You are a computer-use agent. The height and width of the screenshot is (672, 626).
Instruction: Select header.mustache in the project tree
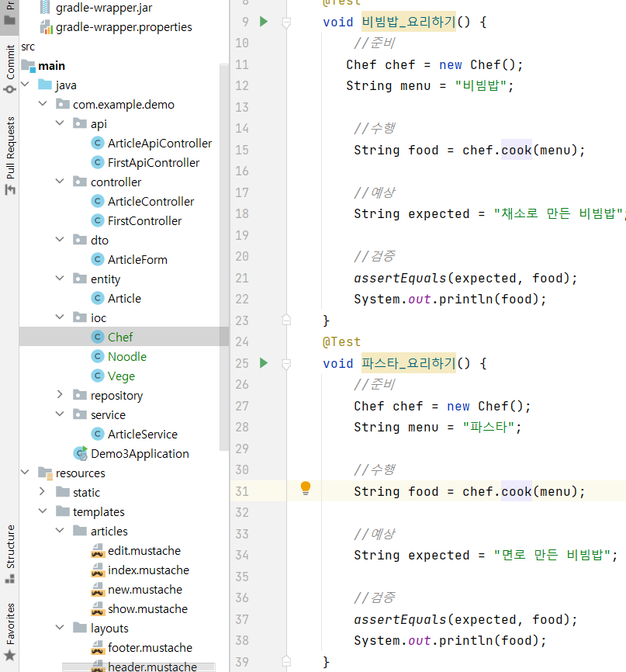click(153, 667)
